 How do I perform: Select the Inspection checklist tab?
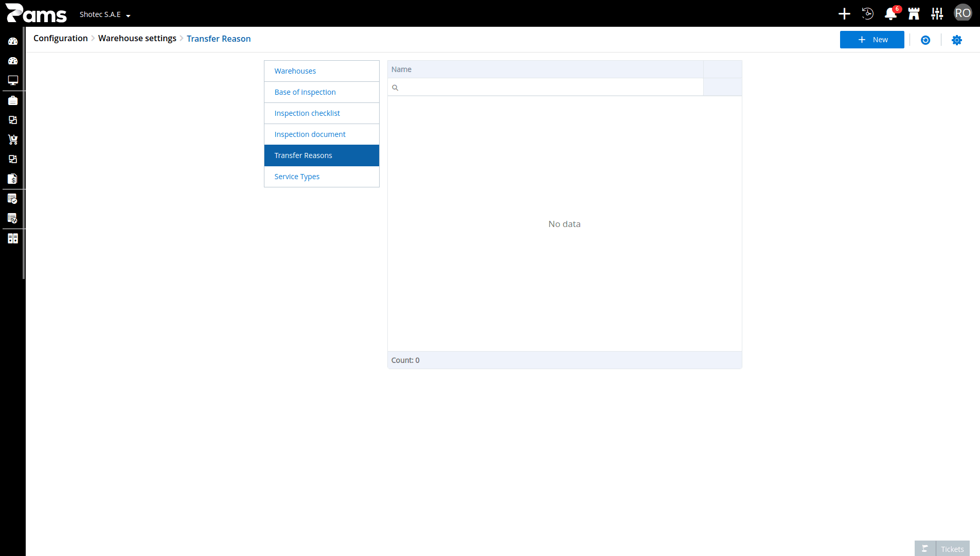(x=322, y=113)
